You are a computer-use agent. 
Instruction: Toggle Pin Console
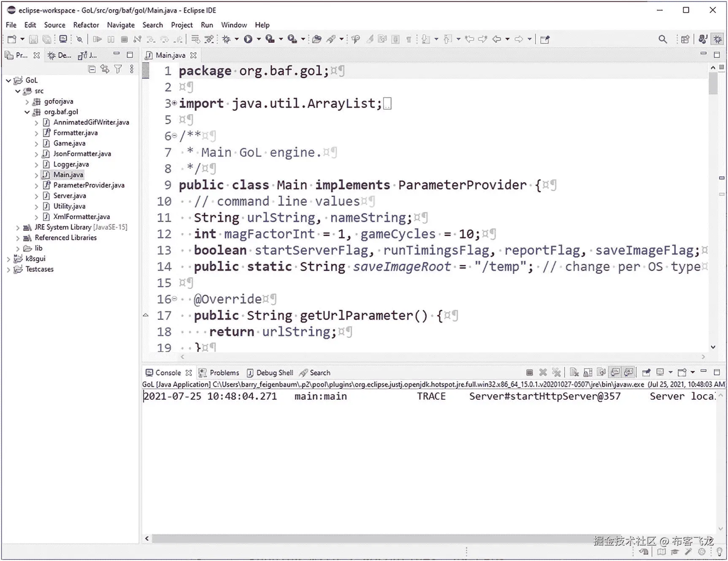(646, 372)
